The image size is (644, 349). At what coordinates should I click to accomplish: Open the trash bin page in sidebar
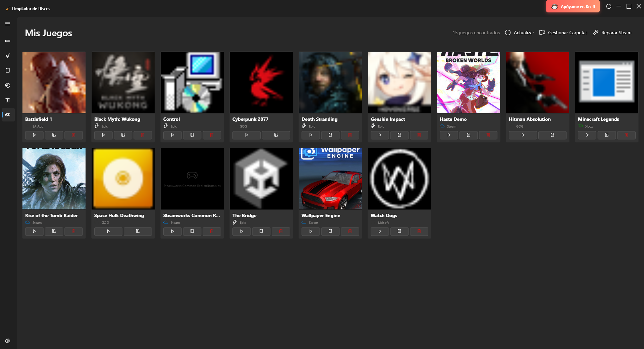pos(8,100)
